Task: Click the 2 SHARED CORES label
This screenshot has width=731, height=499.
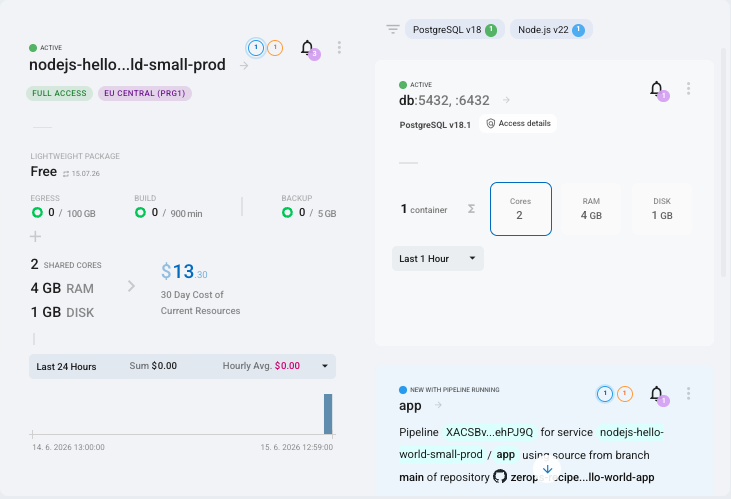Action: [x=66, y=264]
